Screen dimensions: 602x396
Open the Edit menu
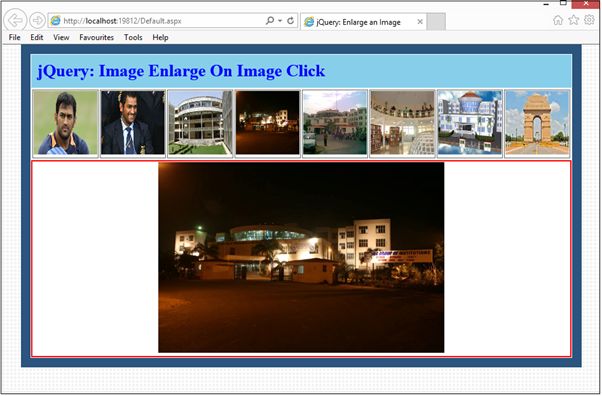coord(37,37)
